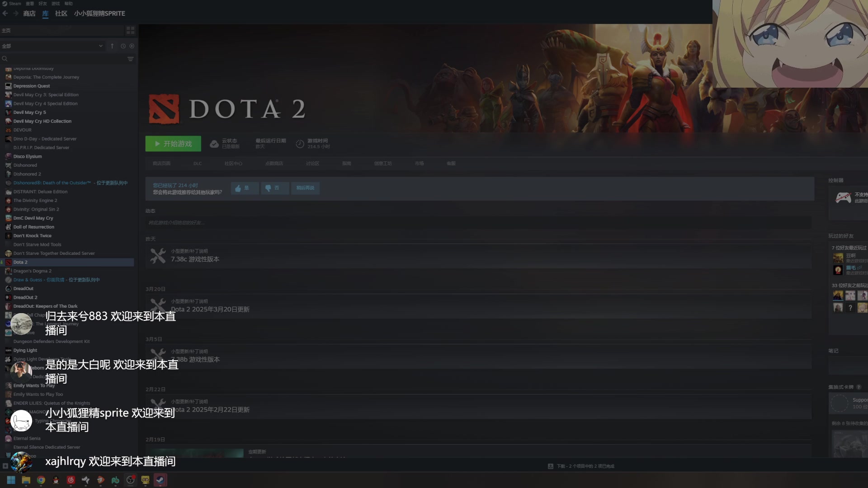Viewport: 868px width, 488px height.
Task: Open Dota 2 2025年2月22日更新 news entry
Action: pyautogui.click(x=478, y=407)
